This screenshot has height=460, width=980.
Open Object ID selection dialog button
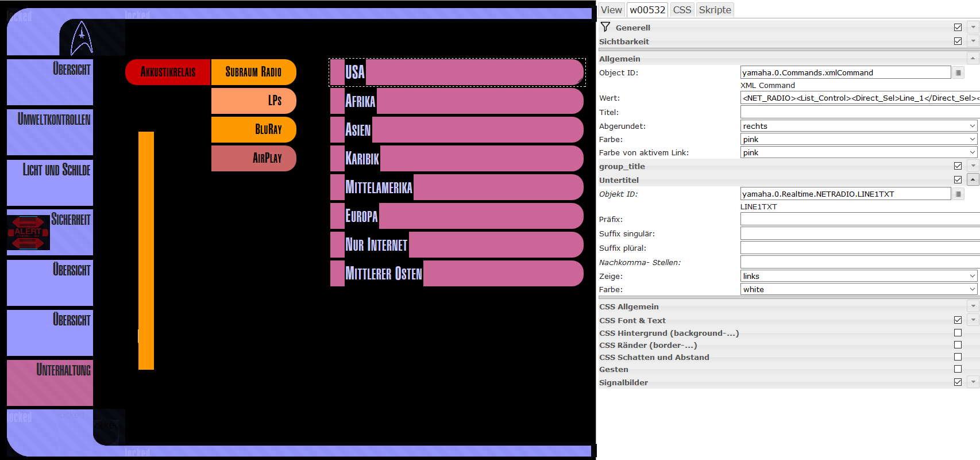pos(958,72)
